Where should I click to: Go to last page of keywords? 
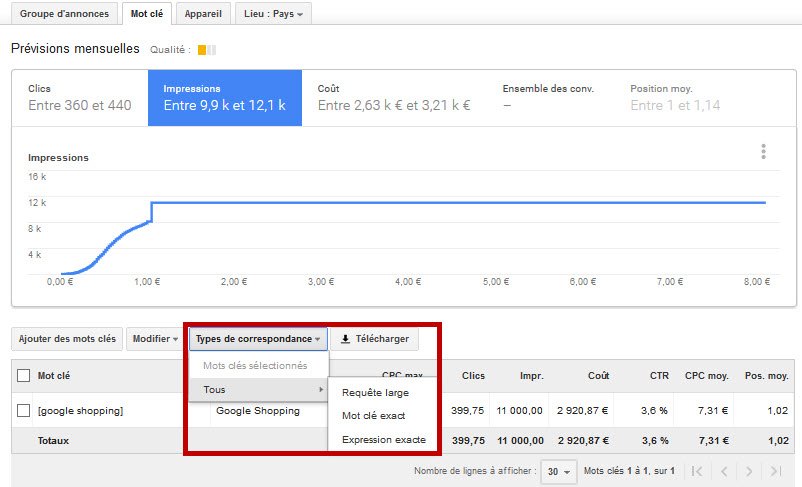click(775, 471)
